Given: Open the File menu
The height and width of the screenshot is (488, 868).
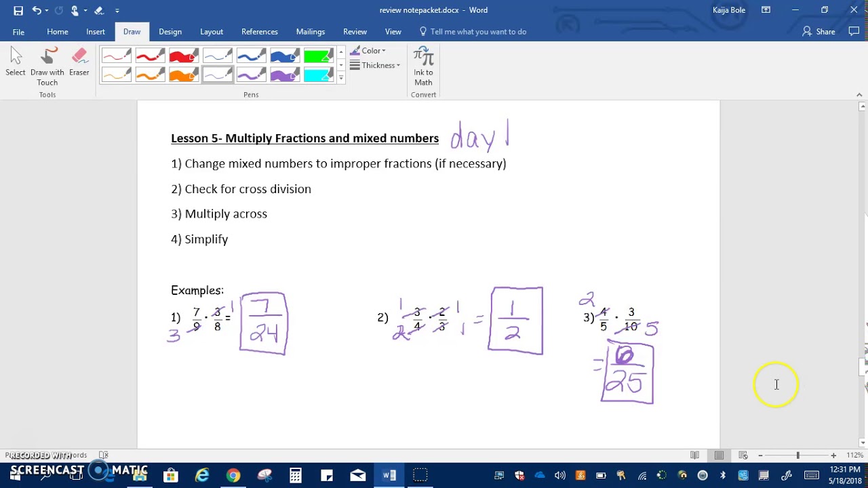Looking at the screenshot, I should click(x=18, y=32).
